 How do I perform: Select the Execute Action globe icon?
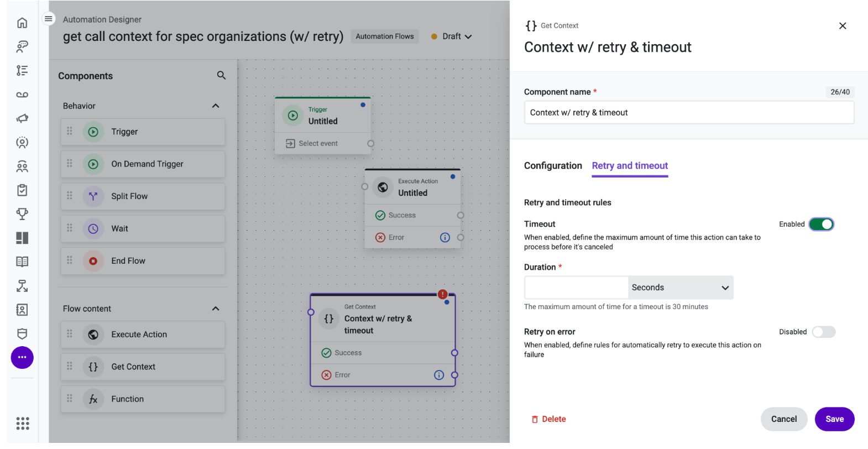pyautogui.click(x=93, y=335)
